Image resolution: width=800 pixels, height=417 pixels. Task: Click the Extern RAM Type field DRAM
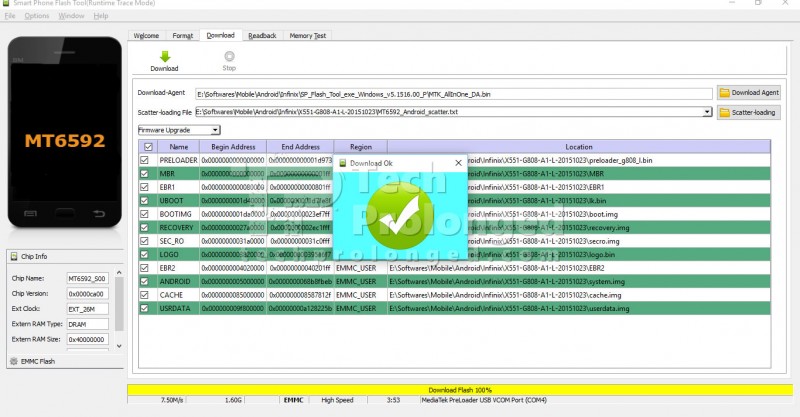point(87,324)
